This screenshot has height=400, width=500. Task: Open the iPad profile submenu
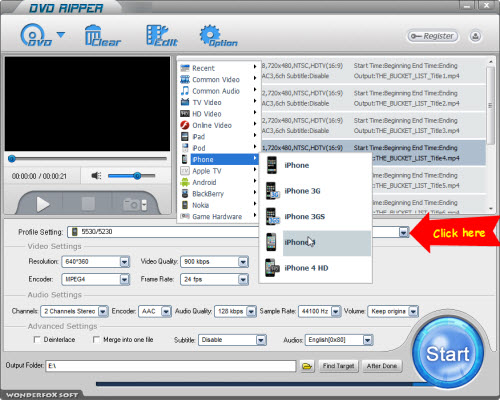[219, 137]
